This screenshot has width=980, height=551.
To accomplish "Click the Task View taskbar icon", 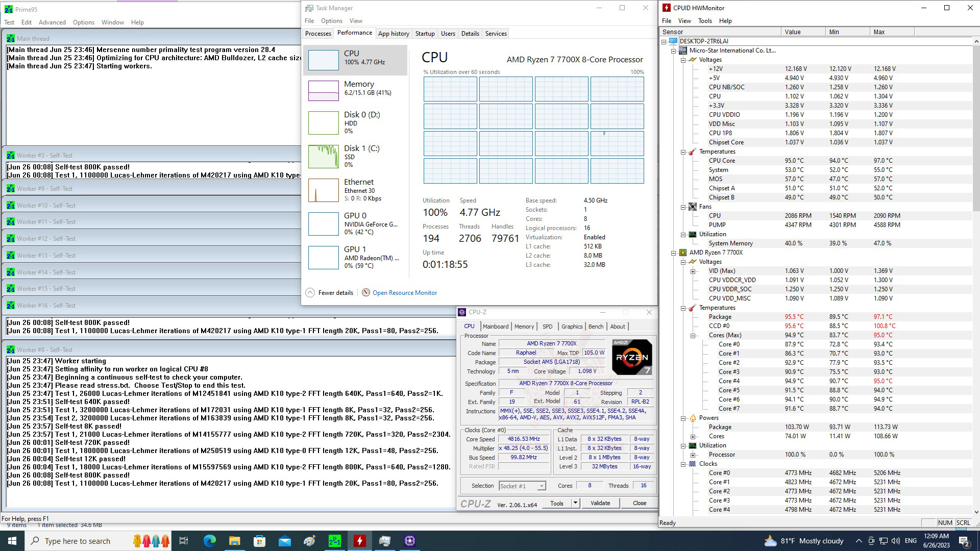I will click(x=184, y=541).
